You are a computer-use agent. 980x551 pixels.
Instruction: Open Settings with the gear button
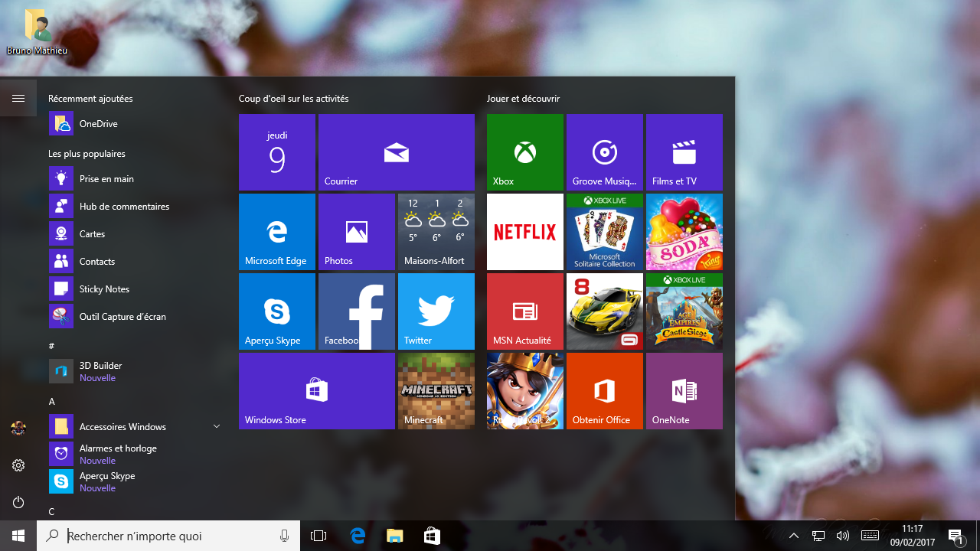click(x=18, y=465)
